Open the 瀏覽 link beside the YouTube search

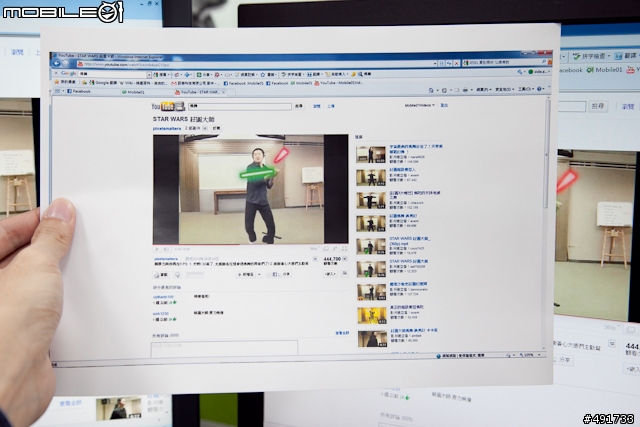pos(317,106)
